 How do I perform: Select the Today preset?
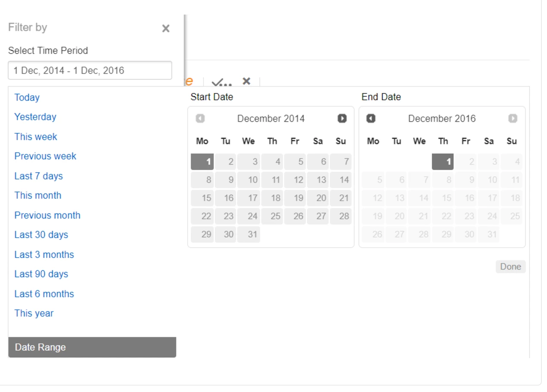pos(27,97)
